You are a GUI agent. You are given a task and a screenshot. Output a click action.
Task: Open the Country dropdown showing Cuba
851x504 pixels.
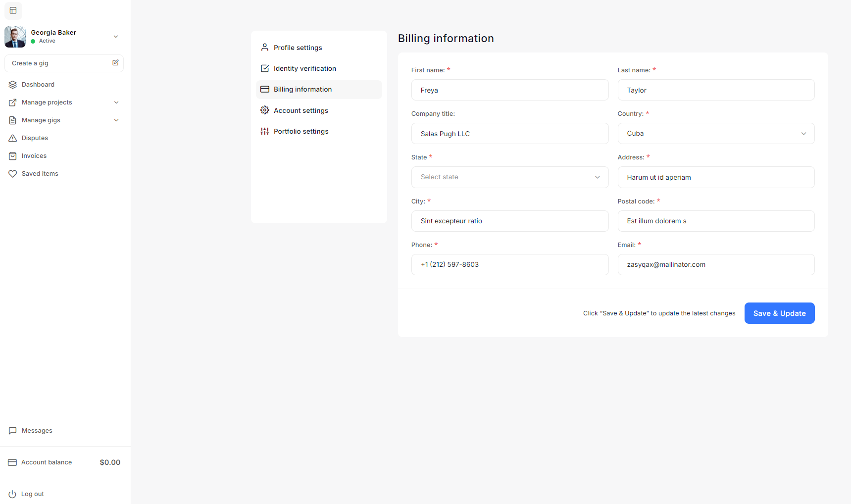pos(715,134)
